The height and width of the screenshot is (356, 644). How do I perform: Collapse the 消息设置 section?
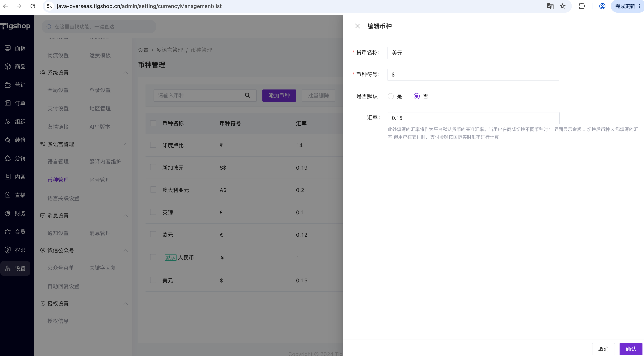126,215
